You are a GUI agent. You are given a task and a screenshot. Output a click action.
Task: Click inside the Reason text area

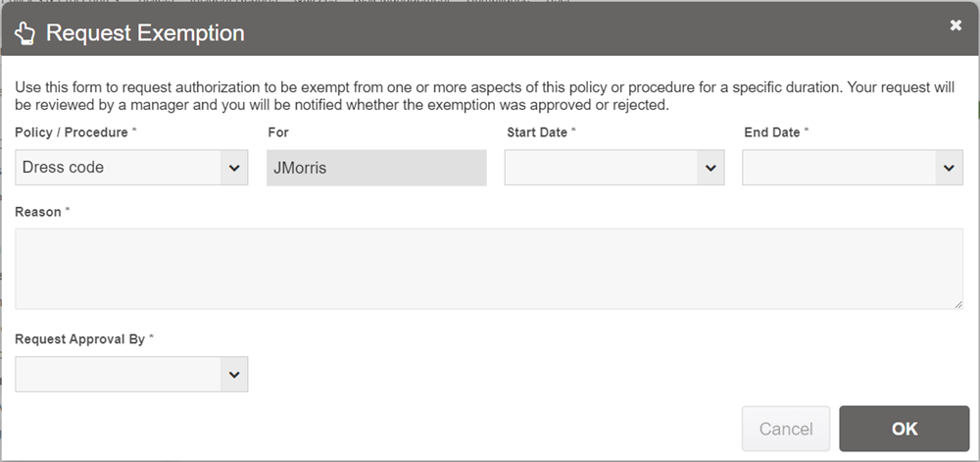pos(488,269)
